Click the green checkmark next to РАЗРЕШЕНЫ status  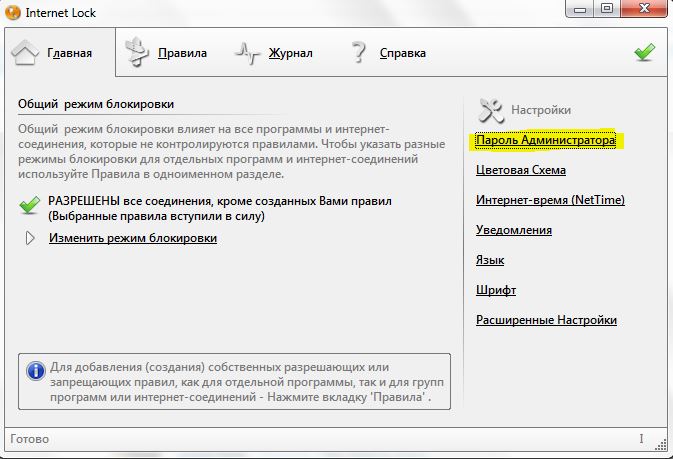pyautogui.click(x=29, y=206)
